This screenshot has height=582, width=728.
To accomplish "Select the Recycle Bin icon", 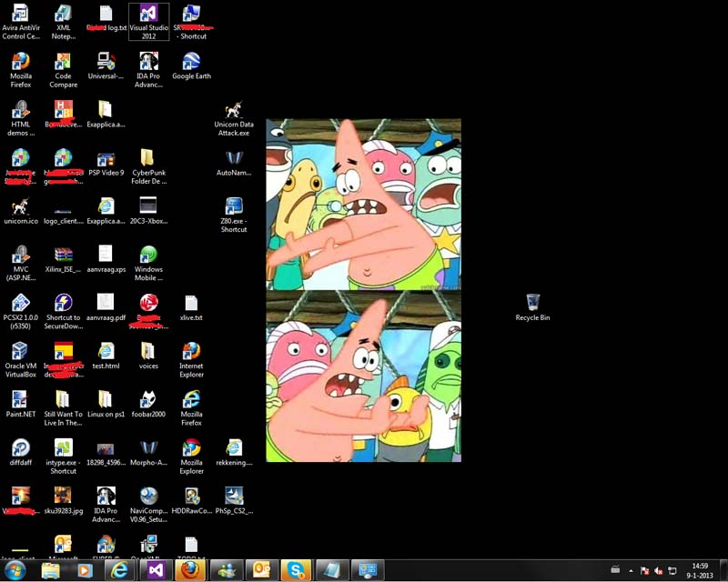I will pos(532,307).
